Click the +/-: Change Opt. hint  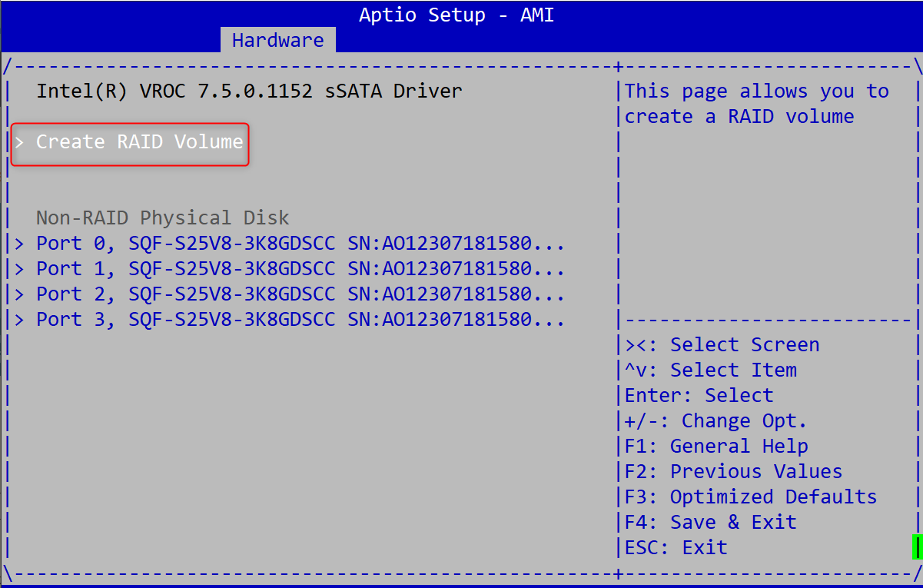(x=715, y=421)
